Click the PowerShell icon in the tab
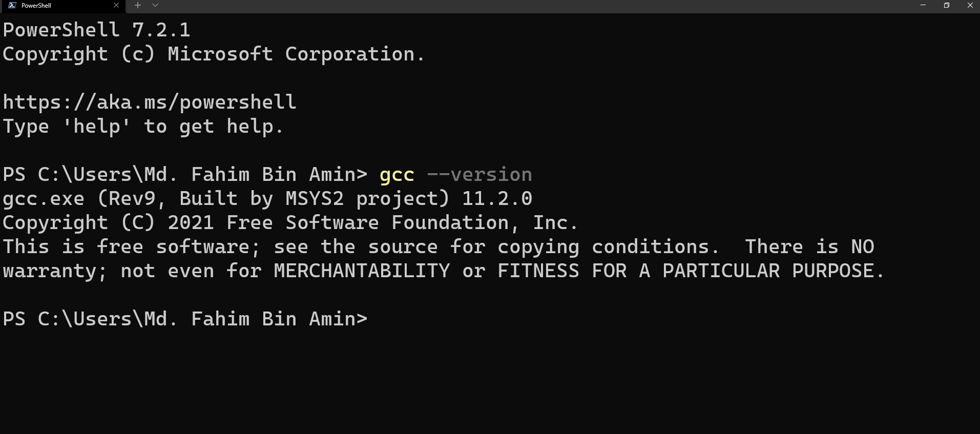980x434 pixels. (12, 5)
